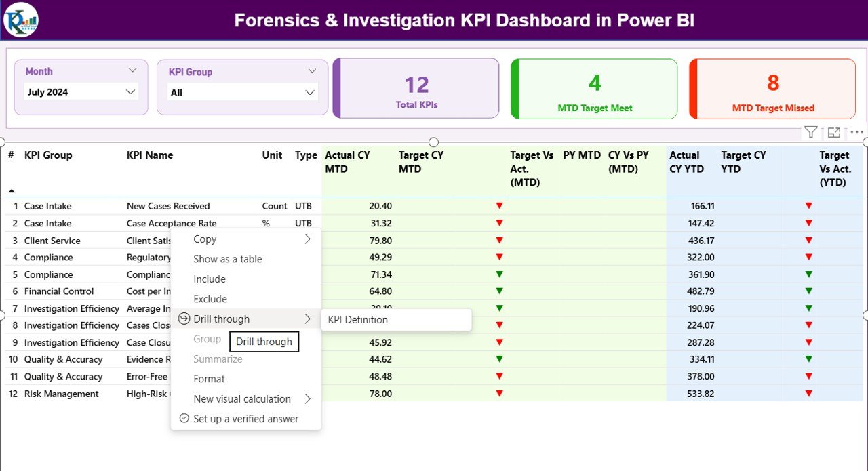
Task: Choose Show as a table
Action: (x=227, y=259)
